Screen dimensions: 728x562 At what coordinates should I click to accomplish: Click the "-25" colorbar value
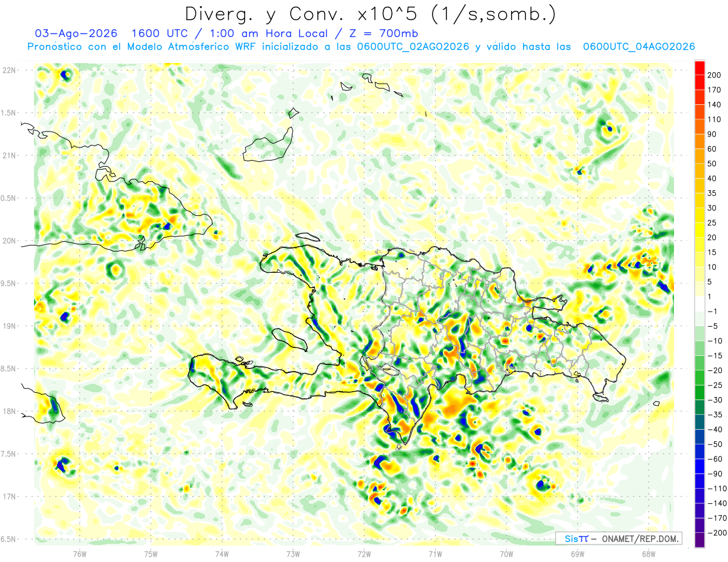714,385
